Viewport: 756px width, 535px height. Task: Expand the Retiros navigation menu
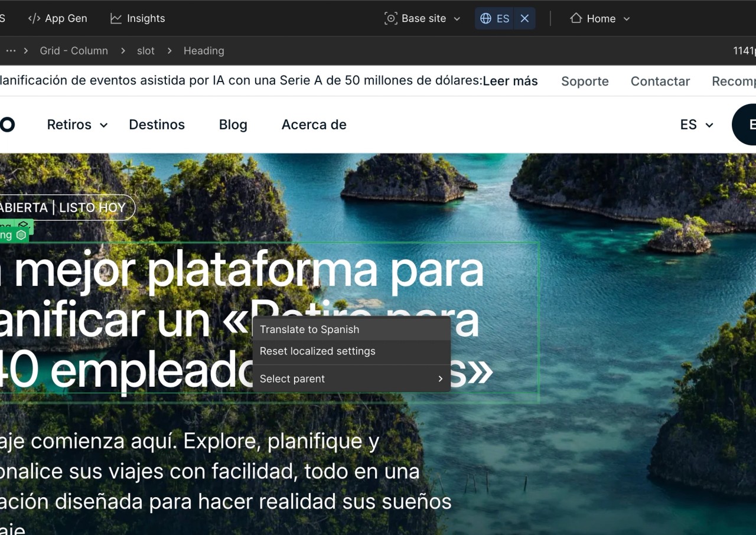(77, 125)
